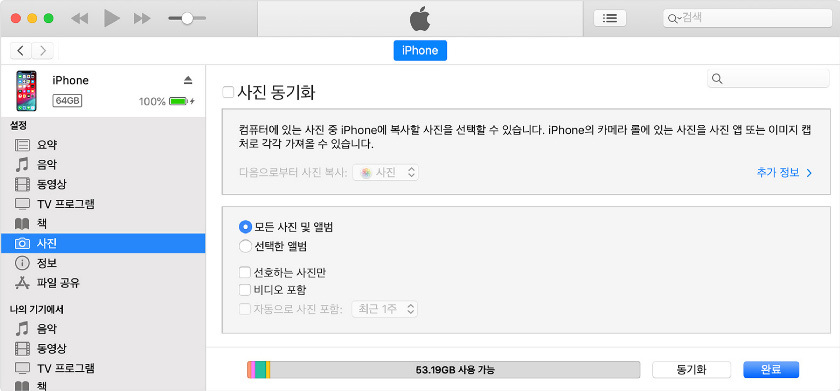Click the music note icon beside 설정 음악
Viewport: 840px width, 391px height.
22,164
